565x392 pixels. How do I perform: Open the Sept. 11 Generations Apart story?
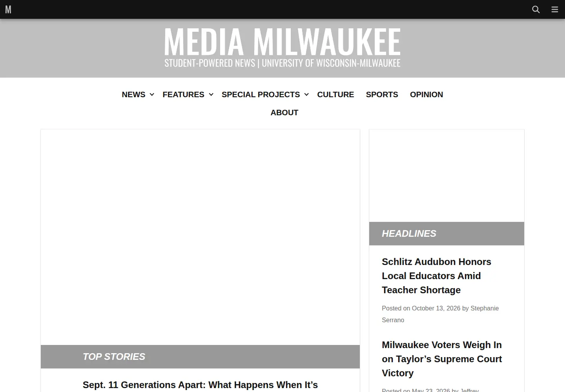[200, 385]
